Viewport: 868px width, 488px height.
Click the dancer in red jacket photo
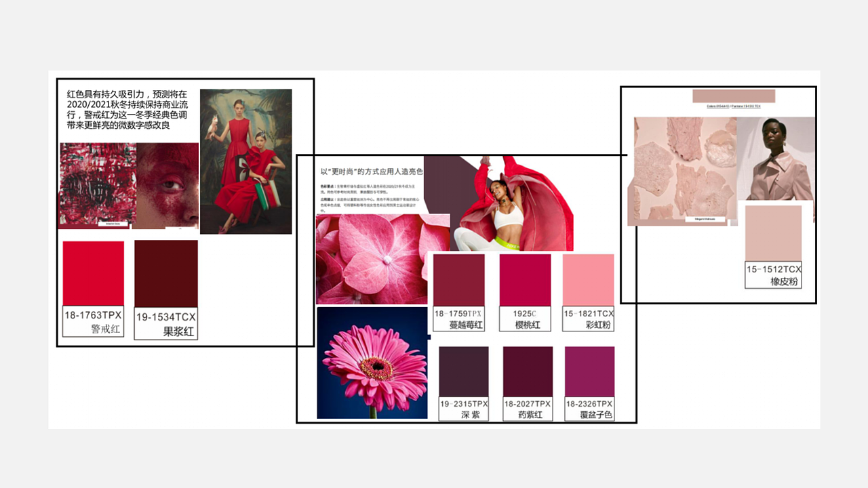pyautogui.click(x=517, y=203)
